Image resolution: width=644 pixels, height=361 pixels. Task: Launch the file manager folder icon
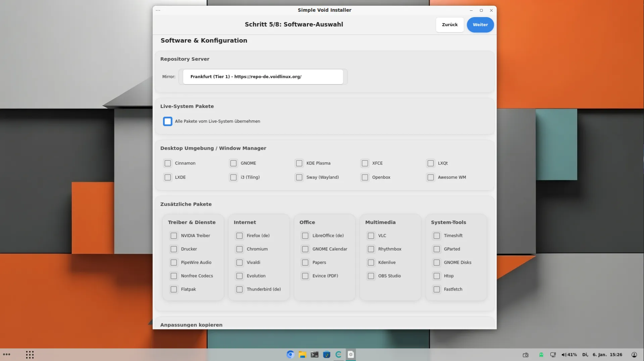coord(302,355)
